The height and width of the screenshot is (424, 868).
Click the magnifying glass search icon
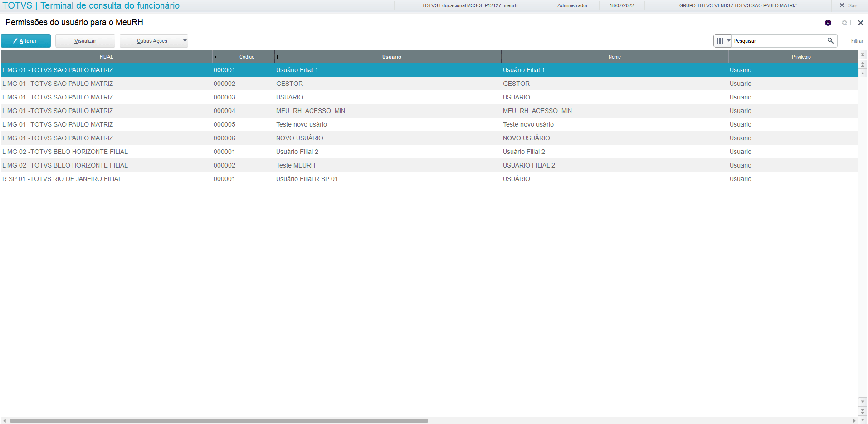click(830, 40)
